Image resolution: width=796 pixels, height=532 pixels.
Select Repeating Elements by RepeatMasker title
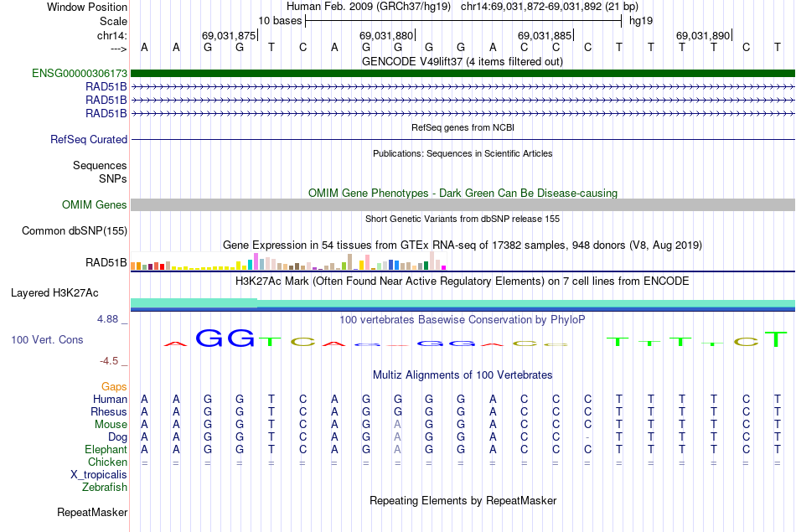click(x=463, y=500)
